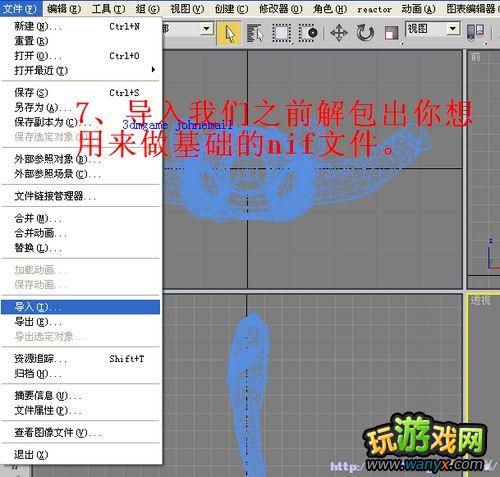Open the 修改器 menu

pyautogui.click(x=281, y=8)
